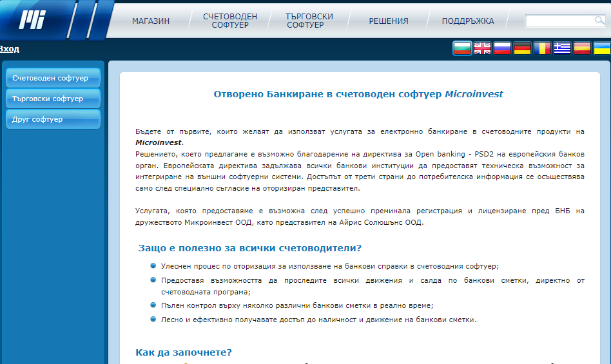Select the Spanish flag language
Viewport: 611px width, 364px height.
pos(582,49)
